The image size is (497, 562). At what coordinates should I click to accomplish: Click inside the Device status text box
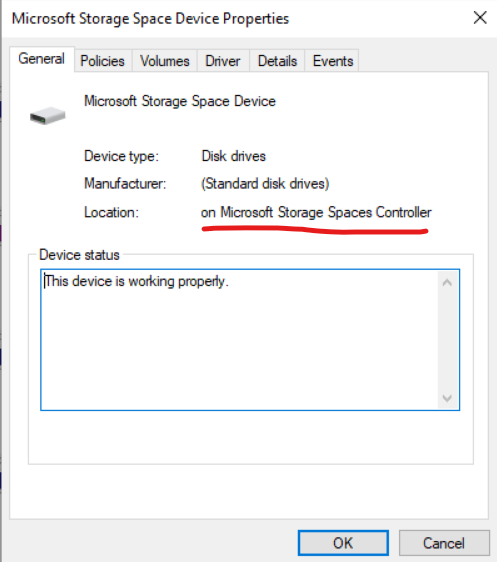(239, 340)
